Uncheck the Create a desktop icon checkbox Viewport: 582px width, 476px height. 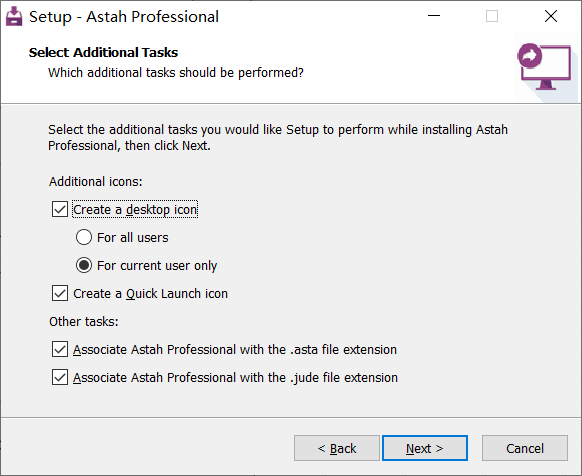click(x=60, y=209)
